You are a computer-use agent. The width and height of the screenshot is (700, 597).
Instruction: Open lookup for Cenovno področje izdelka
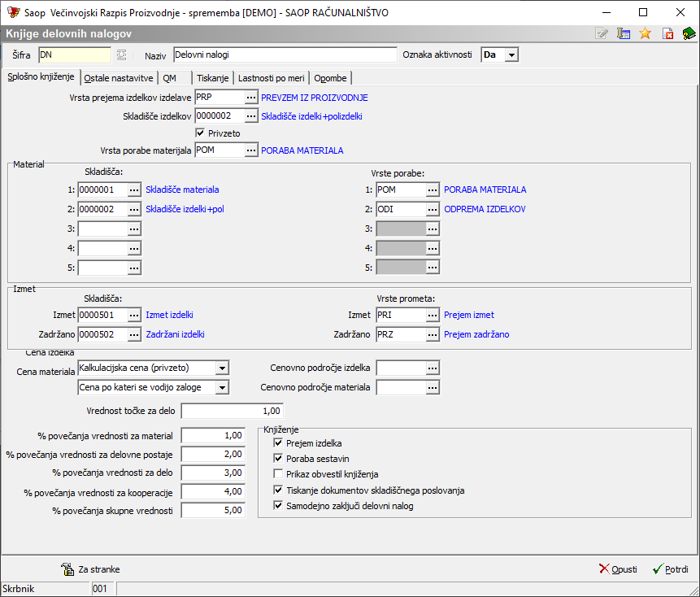(x=433, y=368)
